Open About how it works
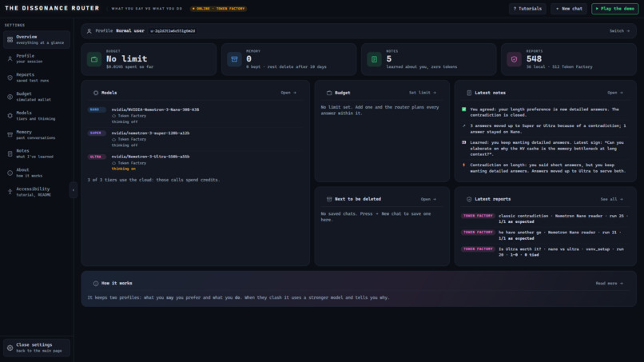 (x=37, y=173)
